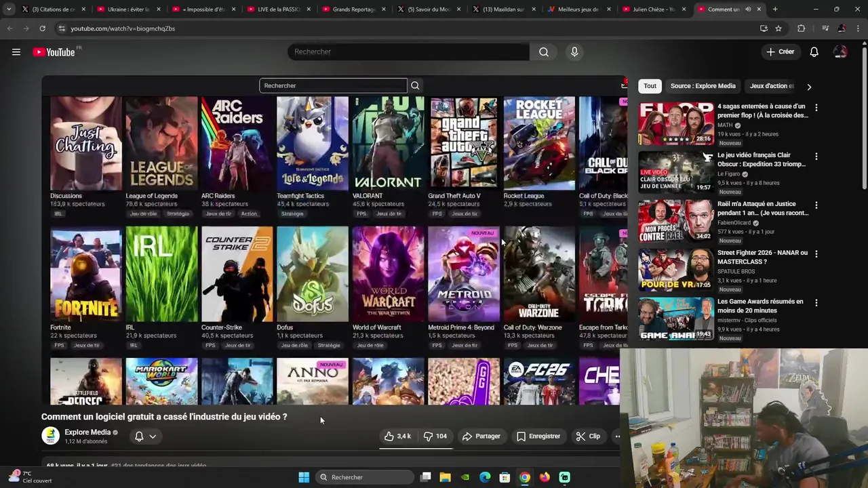Open the Explore Media channel avatar
Image resolution: width=868 pixels, height=488 pixels.
pyautogui.click(x=50, y=436)
